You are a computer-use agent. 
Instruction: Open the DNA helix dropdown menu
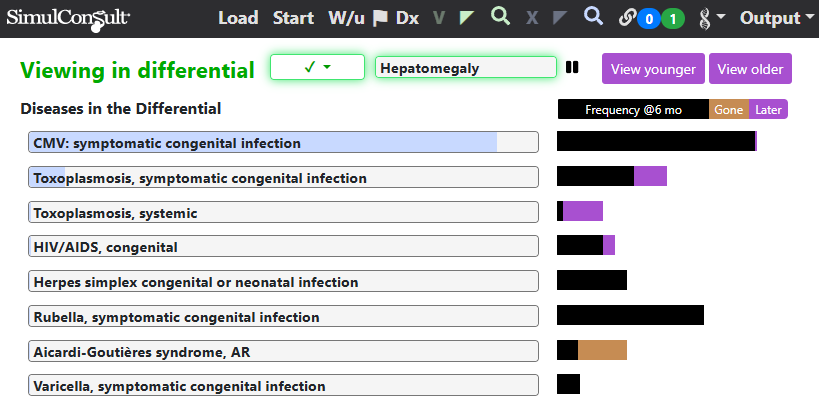[x=712, y=19]
